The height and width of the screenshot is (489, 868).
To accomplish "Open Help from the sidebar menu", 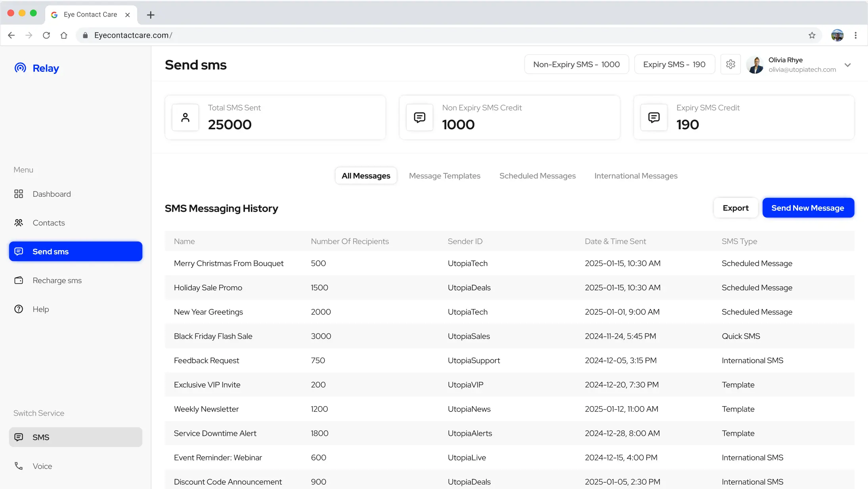I will point(76,309).
